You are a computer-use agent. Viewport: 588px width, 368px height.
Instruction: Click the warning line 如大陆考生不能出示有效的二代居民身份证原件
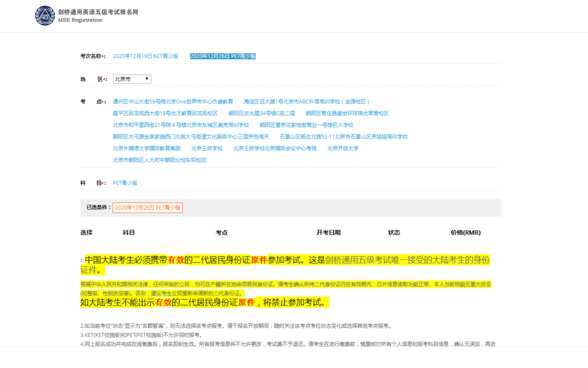coord(205,303)
